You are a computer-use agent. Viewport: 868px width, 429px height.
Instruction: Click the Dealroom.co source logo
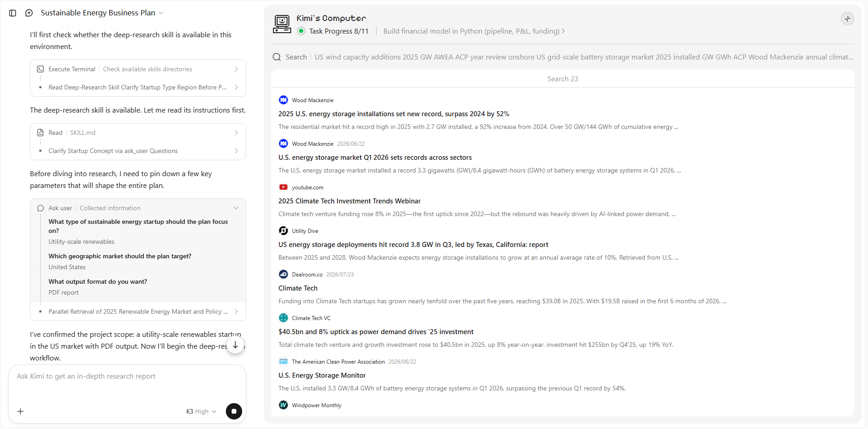pyautogui.click(x=283, y=274)
